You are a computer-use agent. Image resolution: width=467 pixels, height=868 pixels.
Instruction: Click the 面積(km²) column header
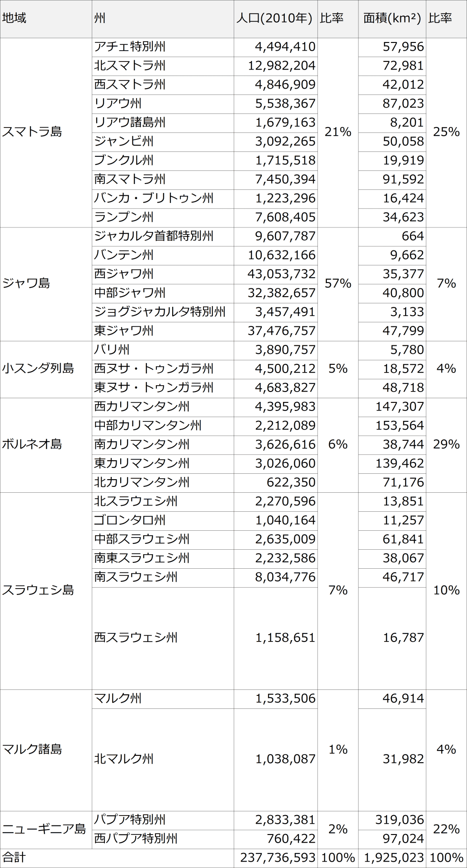pyautogui.click(x=392, y=19)
